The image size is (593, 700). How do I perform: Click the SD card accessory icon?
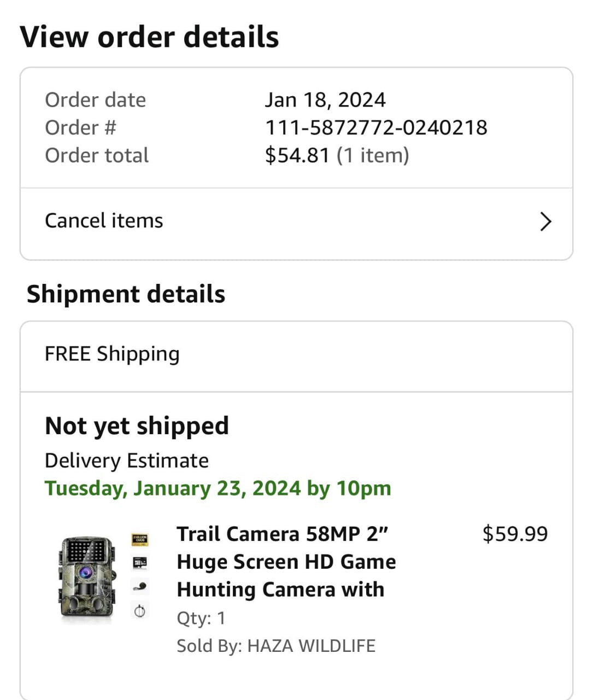tap(140, 562)
